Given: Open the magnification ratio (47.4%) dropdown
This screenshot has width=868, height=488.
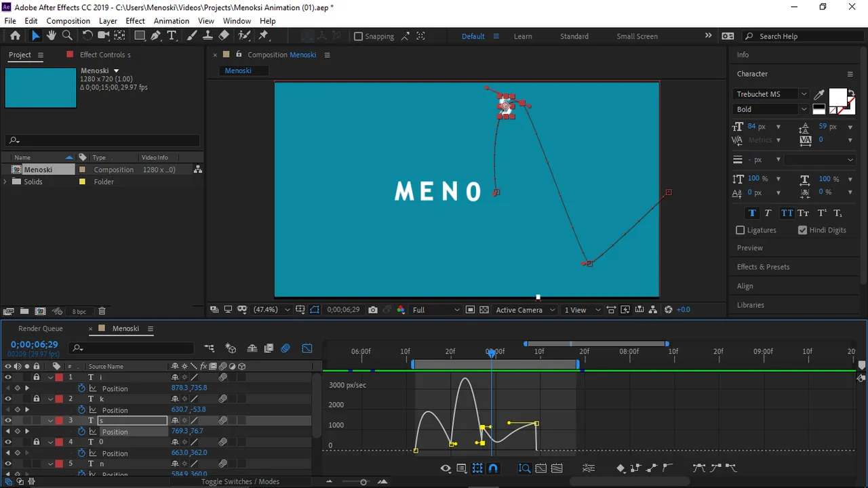Looking at the screenshot, I should (271, 310).
